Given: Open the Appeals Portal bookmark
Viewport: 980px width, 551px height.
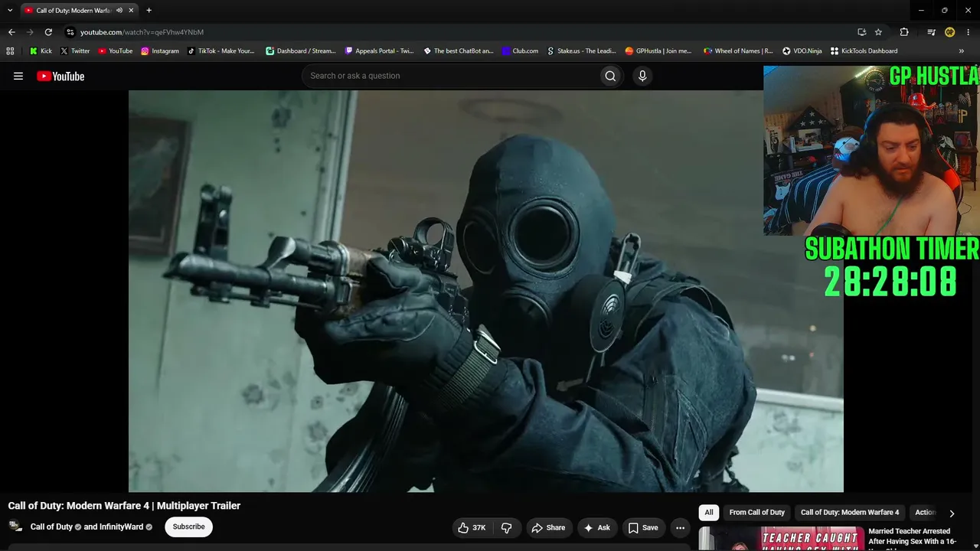Looking at the screenshot, I should [380, 51].
